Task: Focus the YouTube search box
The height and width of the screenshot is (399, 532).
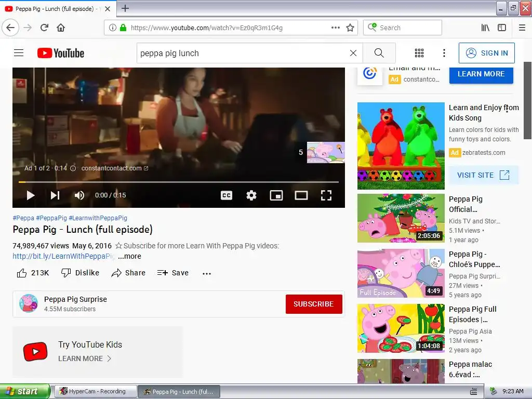Action: [x=243, y=53]
